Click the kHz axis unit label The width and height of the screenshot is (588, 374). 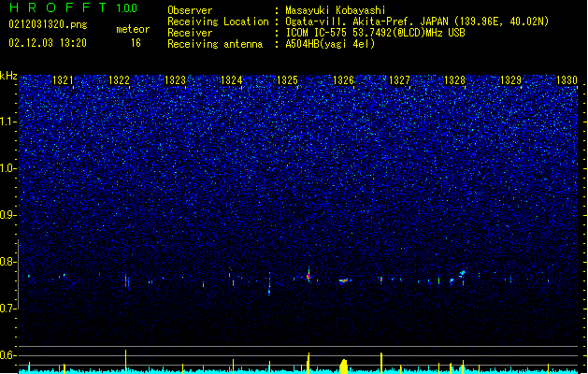click(x=8, y=76)
